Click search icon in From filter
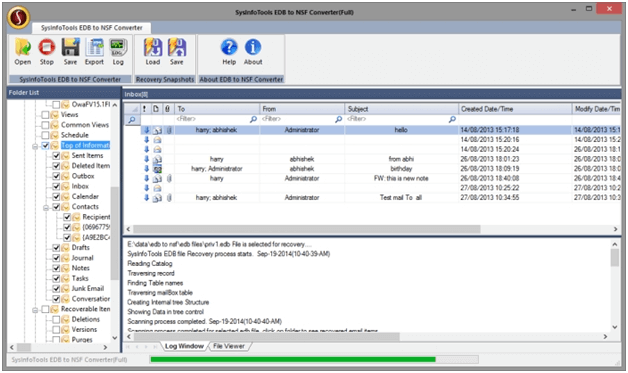Viewport: 628px width, 373px height. [338, 119]
